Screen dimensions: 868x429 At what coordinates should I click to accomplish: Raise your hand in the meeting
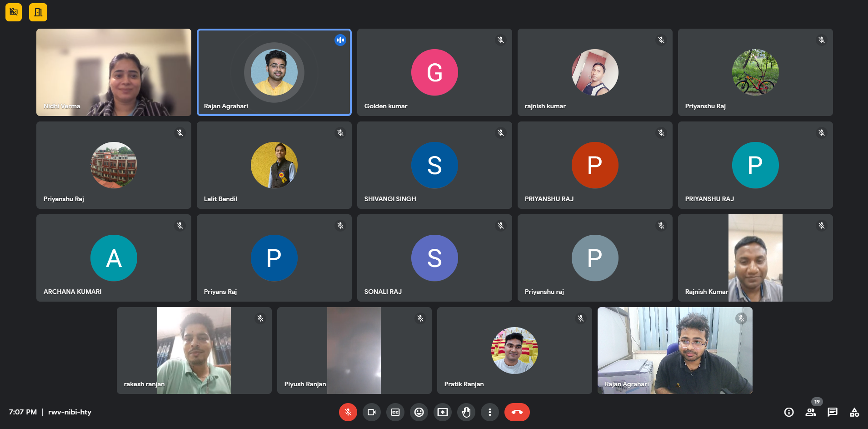pos(466,412)
